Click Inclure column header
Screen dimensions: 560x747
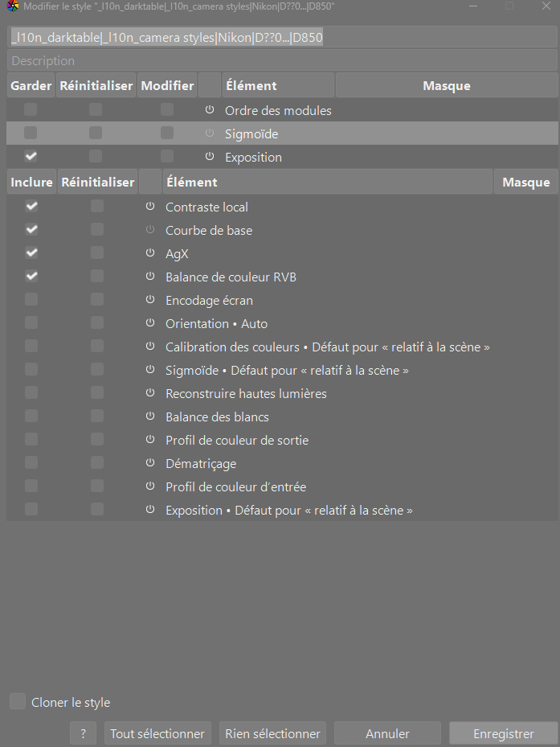[31, 182]
